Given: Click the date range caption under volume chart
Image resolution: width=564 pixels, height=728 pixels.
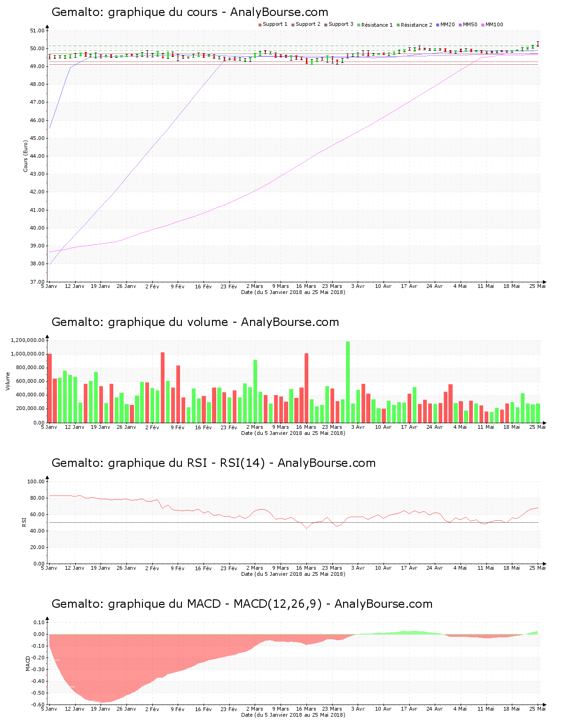Looking at the screenshot, I should (x=293, y=433).
